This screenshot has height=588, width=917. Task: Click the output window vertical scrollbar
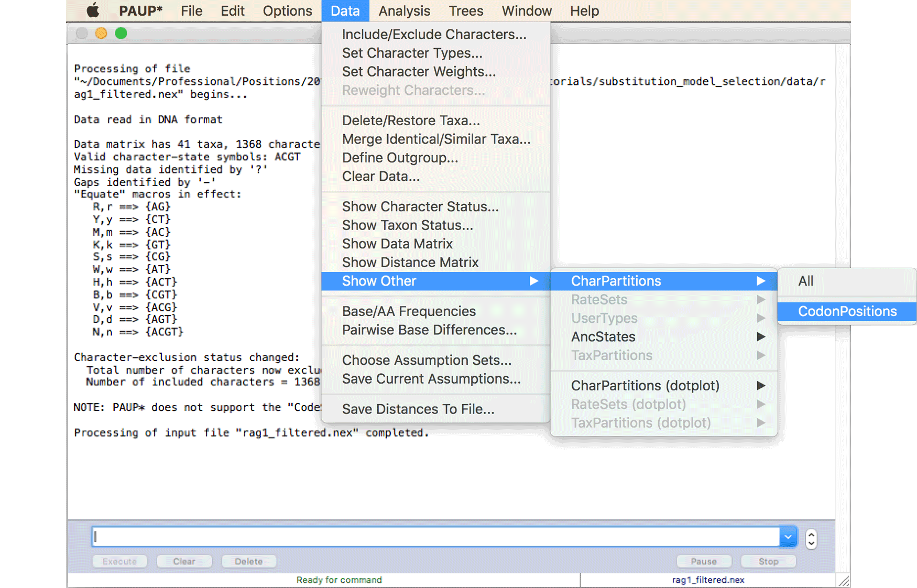coord(843,282)
